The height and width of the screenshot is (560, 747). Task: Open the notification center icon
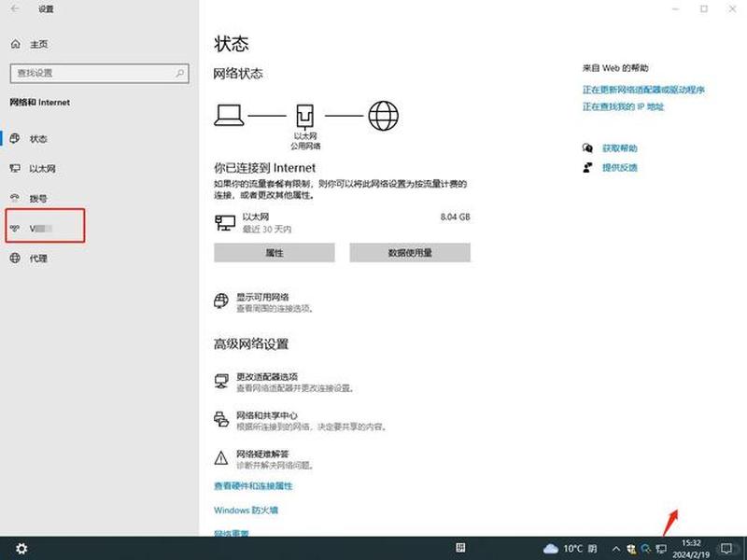(726, 549)
